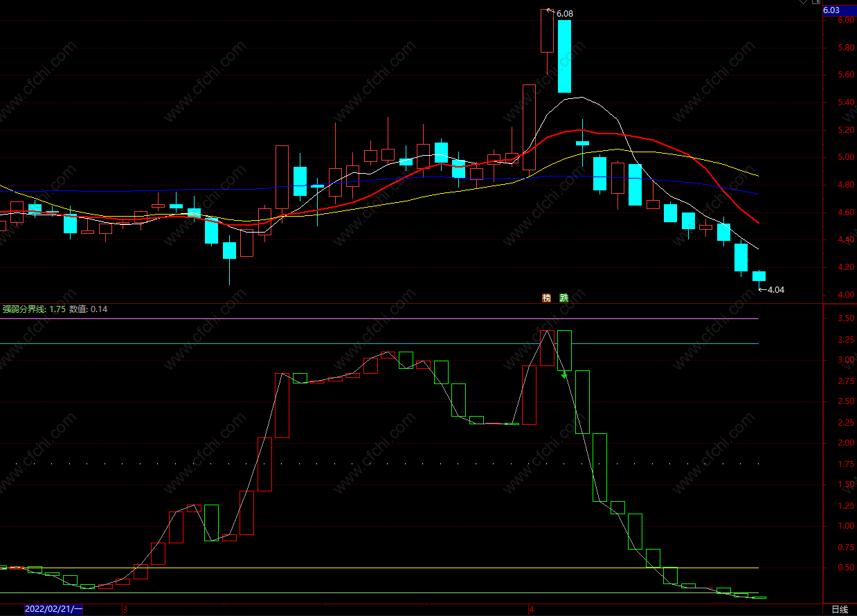The image size is (857, 616).
Task: Select the large cyan candle below 6.00
Action: (564, 56)
